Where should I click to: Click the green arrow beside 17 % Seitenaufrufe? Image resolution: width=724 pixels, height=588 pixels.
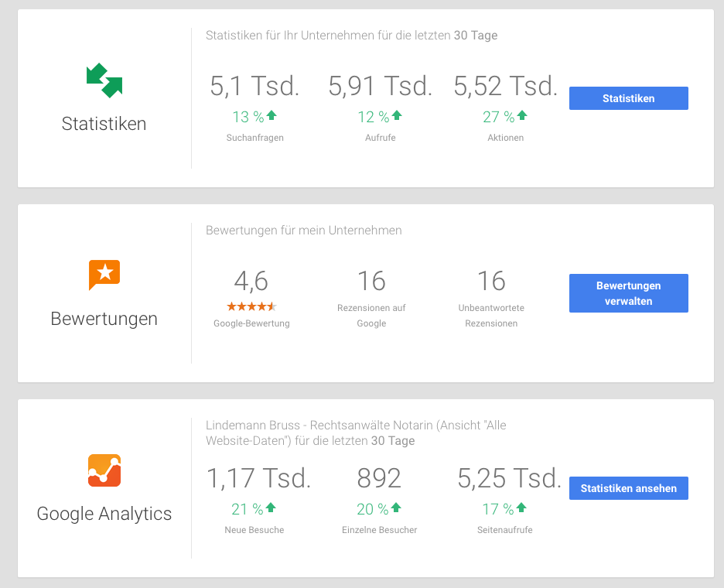pyautogui.click(x=521, y=508)
